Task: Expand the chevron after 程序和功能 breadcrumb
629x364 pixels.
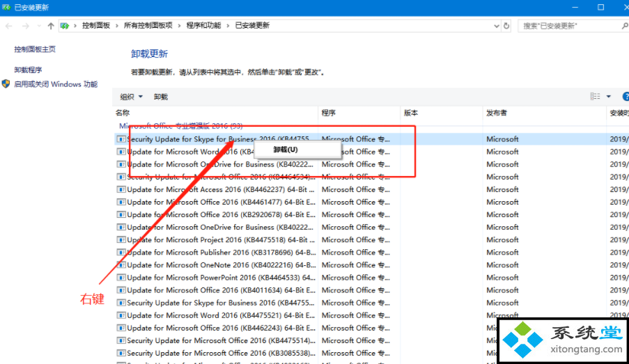Action: [x=228, y=26]
